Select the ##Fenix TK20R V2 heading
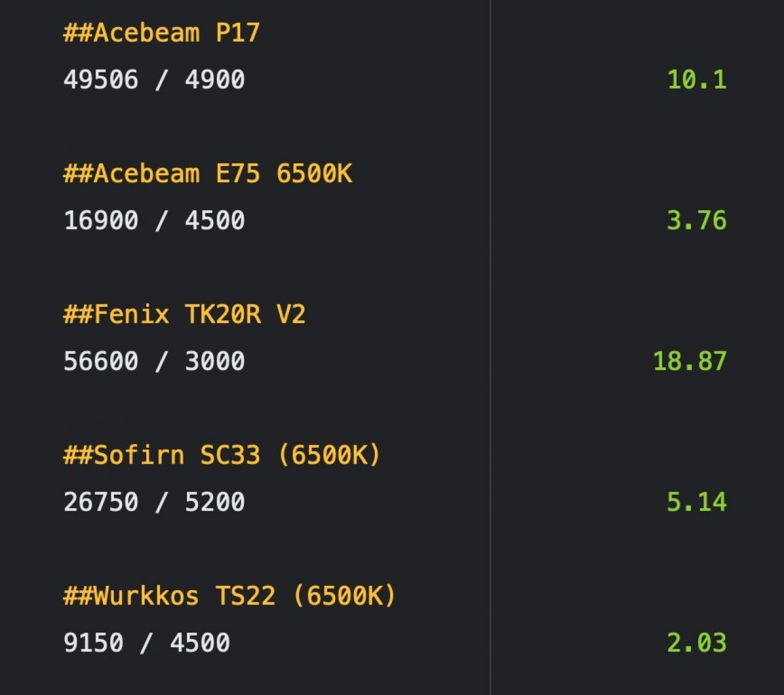The image size is (784, 695). click(x=184, y=314)
